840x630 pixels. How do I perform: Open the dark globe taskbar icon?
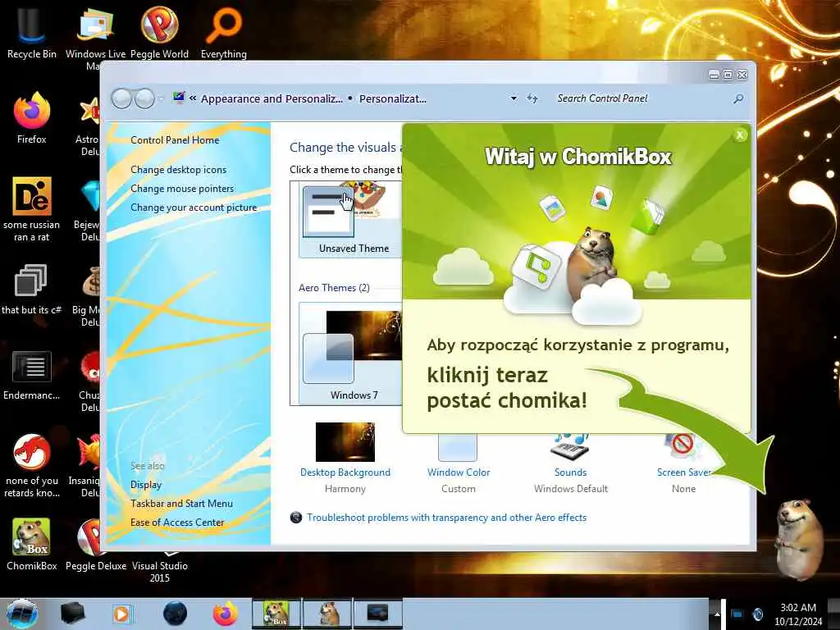175,614
